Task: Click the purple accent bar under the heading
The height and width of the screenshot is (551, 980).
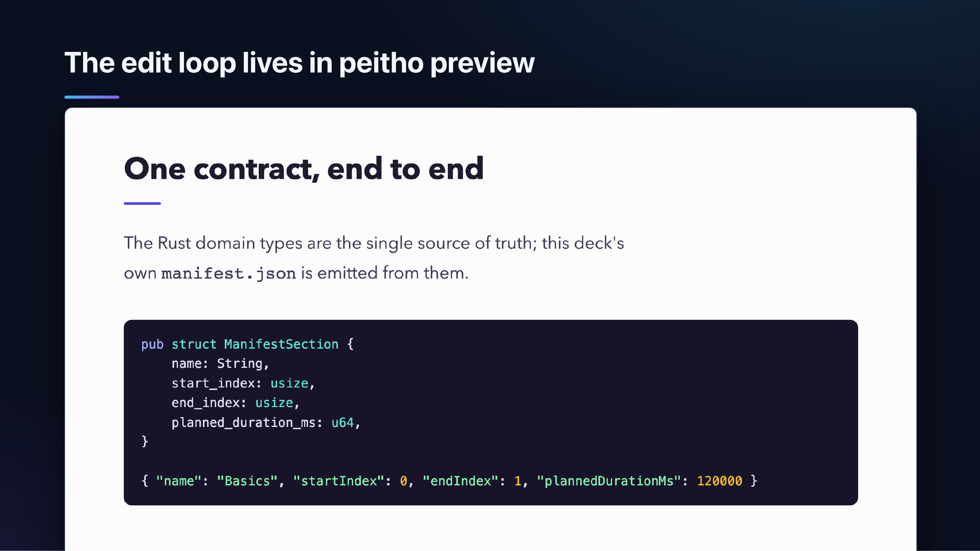Action: (142, 203)
